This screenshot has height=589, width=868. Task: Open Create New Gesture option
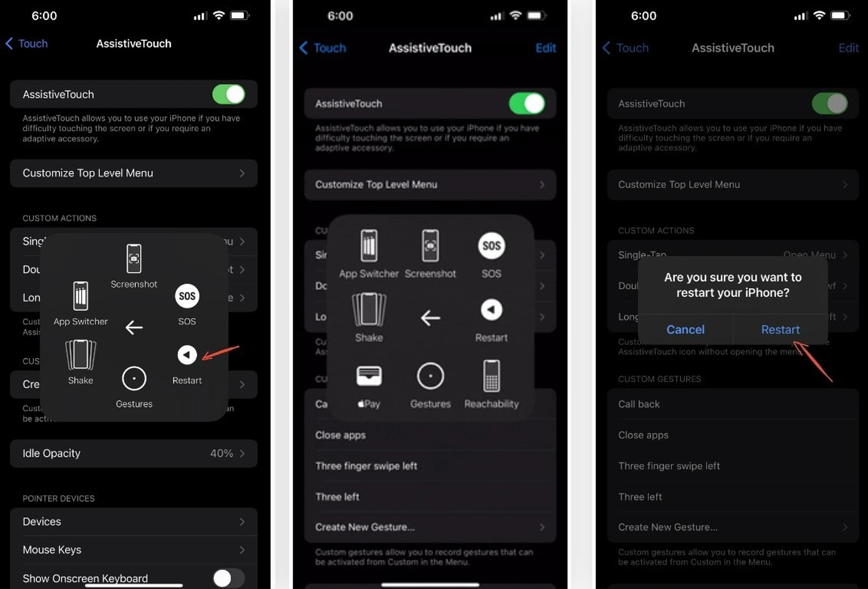click(x=430, y=527)
